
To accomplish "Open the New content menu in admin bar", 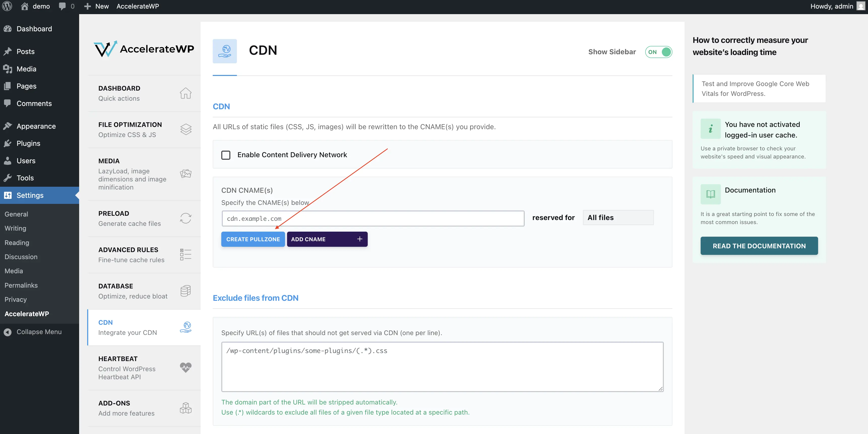I will [96, 6].
